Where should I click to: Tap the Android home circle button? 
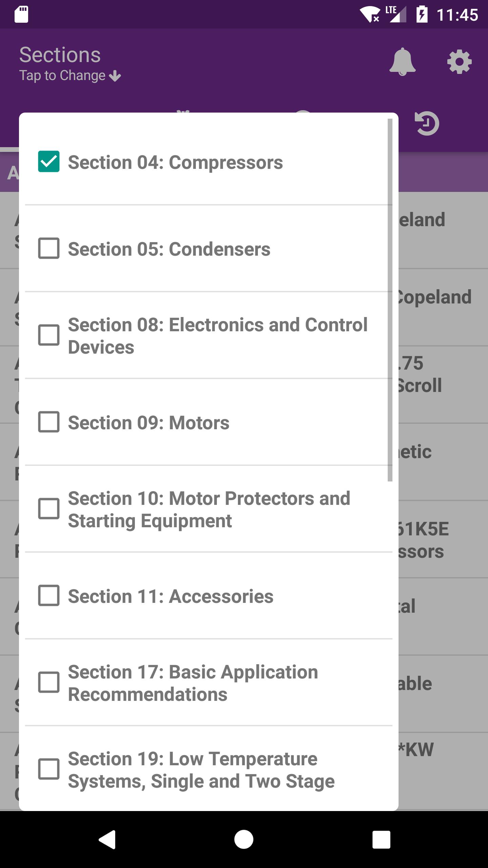click(244, 839)
